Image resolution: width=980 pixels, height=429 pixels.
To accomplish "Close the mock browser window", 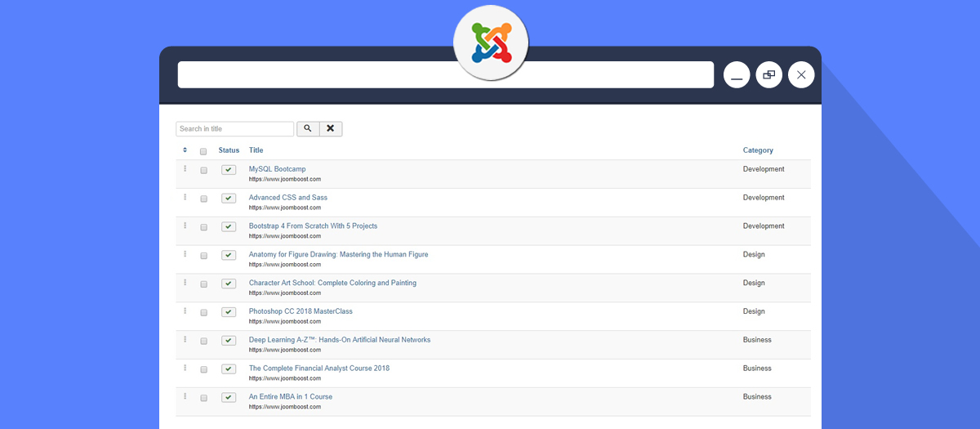I will pyautogui.click(x=801, y=75).
